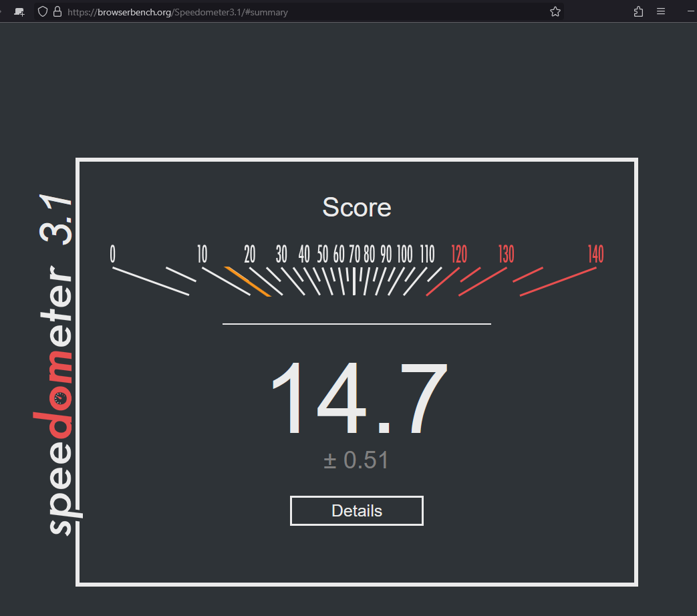
Task: Click the Details button
Action: (356, 510)
